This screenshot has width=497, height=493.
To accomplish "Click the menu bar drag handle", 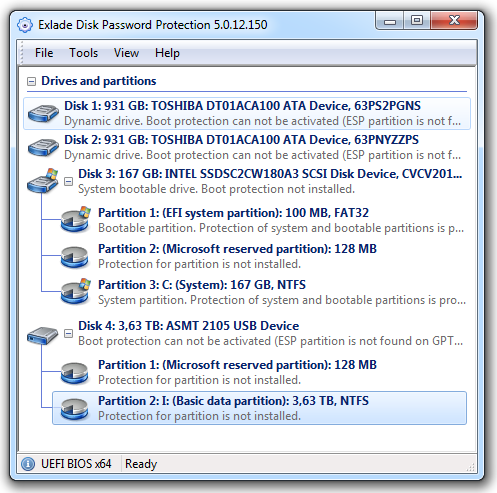I will tap(21, 53).
